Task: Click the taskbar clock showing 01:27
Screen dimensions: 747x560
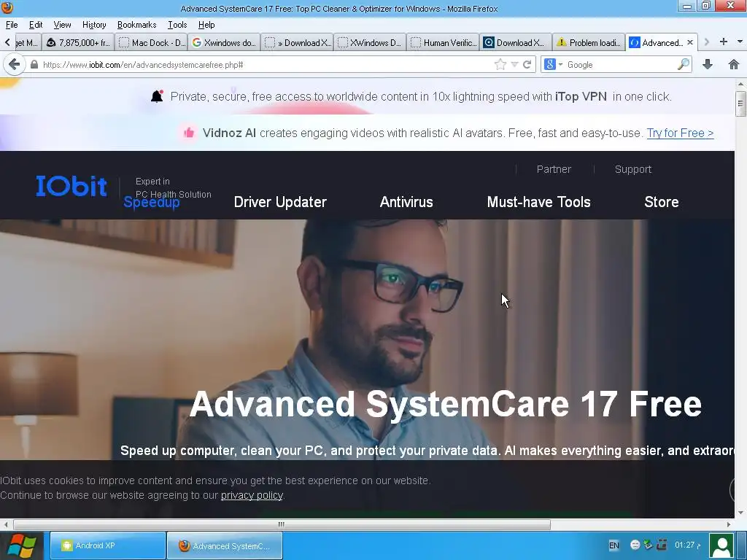Action: [x=687, y=545]
